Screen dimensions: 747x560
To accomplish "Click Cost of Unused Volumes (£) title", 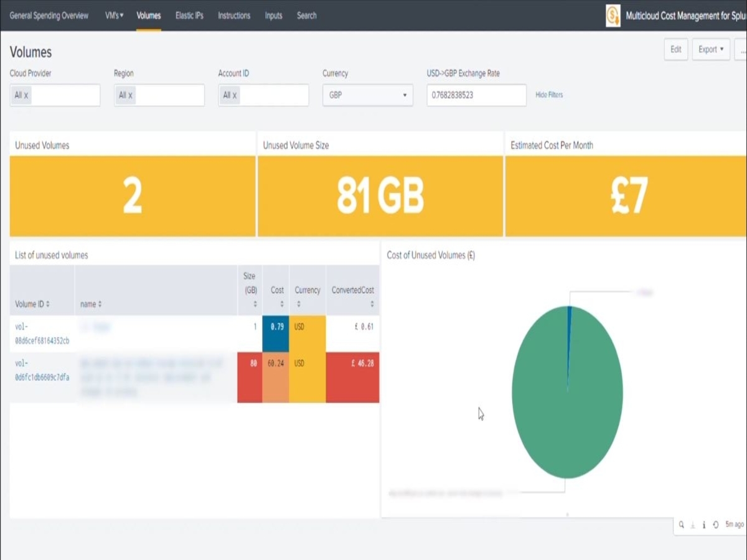I will (x=431, y=255).
